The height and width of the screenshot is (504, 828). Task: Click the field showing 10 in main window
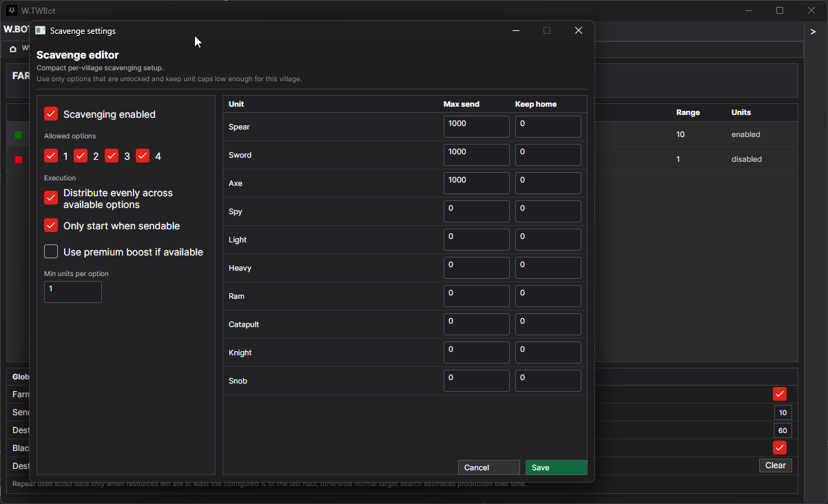pyautogui.click(x=783, y=412)
